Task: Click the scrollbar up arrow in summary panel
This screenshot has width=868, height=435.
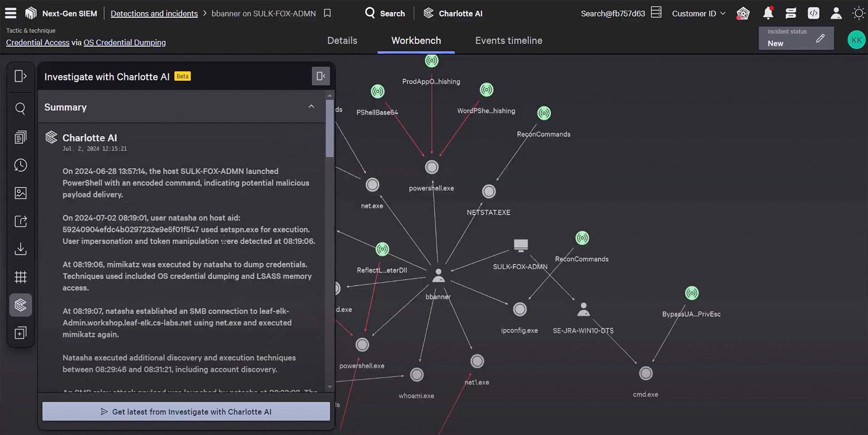Action: coord(330,96)
